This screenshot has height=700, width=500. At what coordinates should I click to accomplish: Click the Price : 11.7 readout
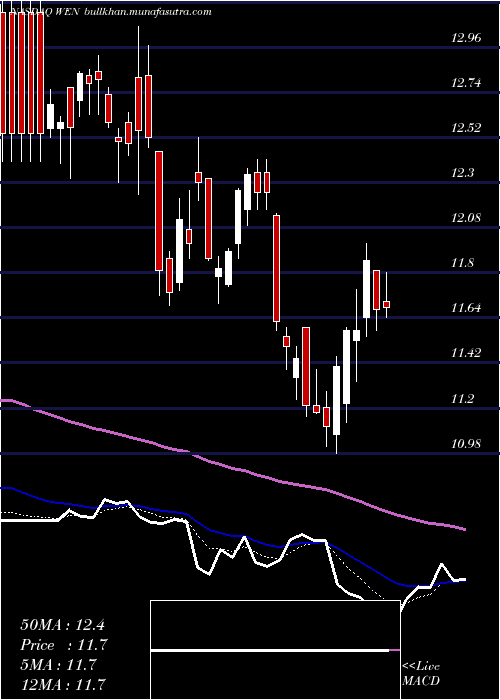[64, 645]
